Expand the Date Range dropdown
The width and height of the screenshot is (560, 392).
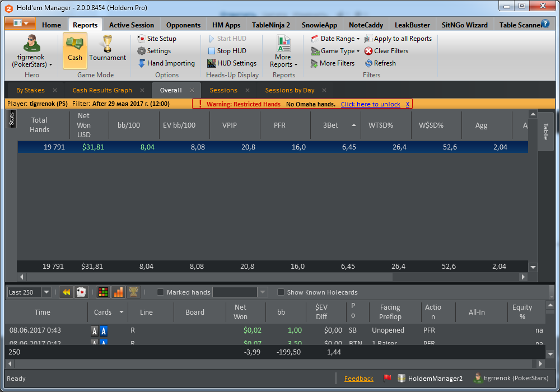pos(335,39)
